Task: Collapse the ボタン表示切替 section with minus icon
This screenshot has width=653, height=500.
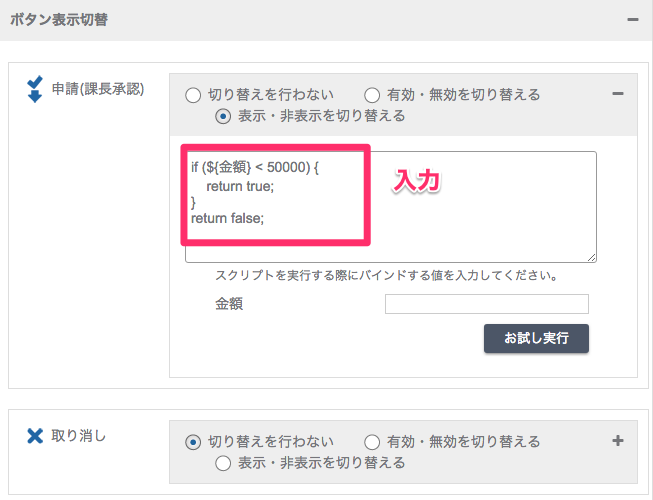Action: click(x=633, y=20)
